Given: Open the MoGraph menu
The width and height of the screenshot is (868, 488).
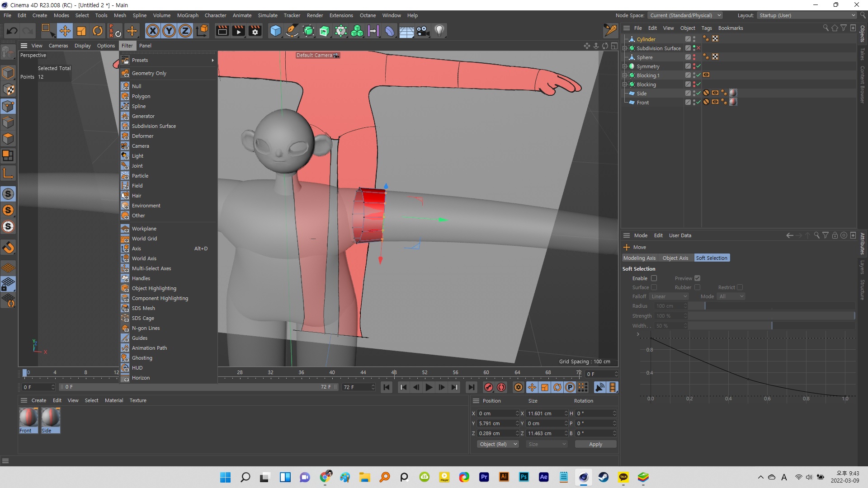Looking at the screenshot, I should 188,15.
